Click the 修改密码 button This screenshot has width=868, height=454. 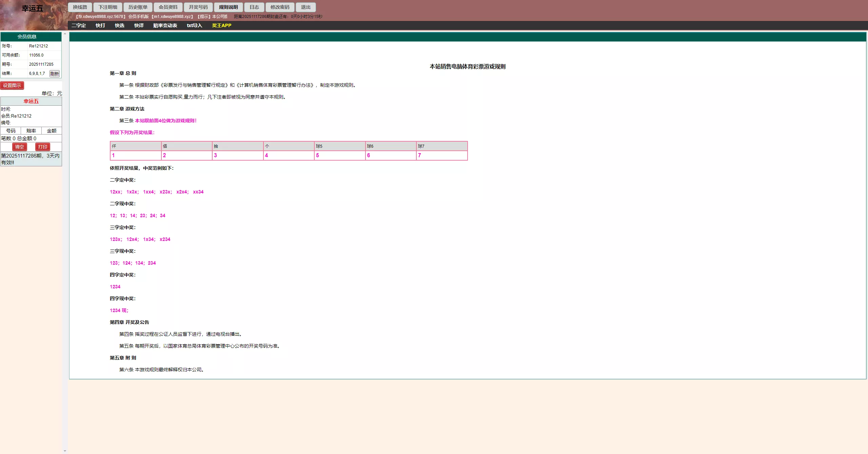280,7
